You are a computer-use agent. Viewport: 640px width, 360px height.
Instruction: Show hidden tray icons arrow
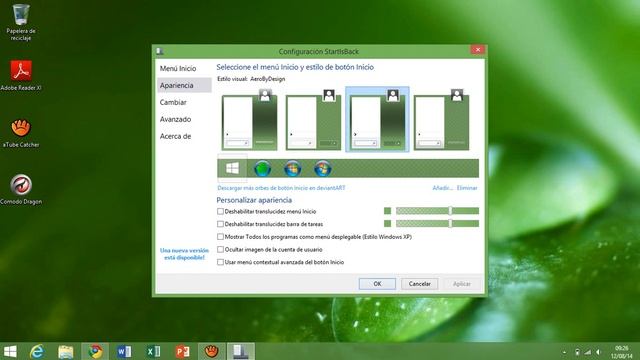pyautogui.click(x=564, y=352)
